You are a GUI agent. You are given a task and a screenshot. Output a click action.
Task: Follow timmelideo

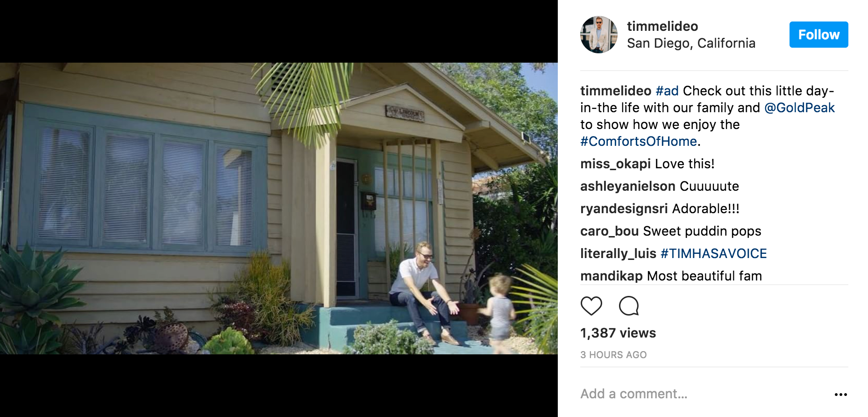(818, 35)
